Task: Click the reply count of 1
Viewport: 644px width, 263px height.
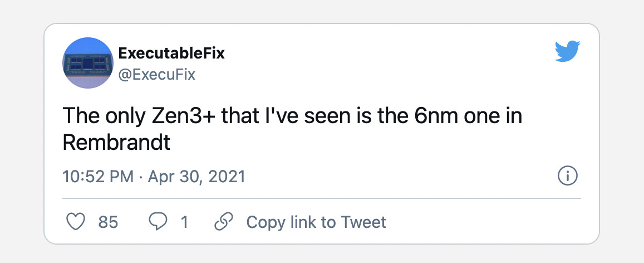Action: pyautogui.click(x=184, y=222)
